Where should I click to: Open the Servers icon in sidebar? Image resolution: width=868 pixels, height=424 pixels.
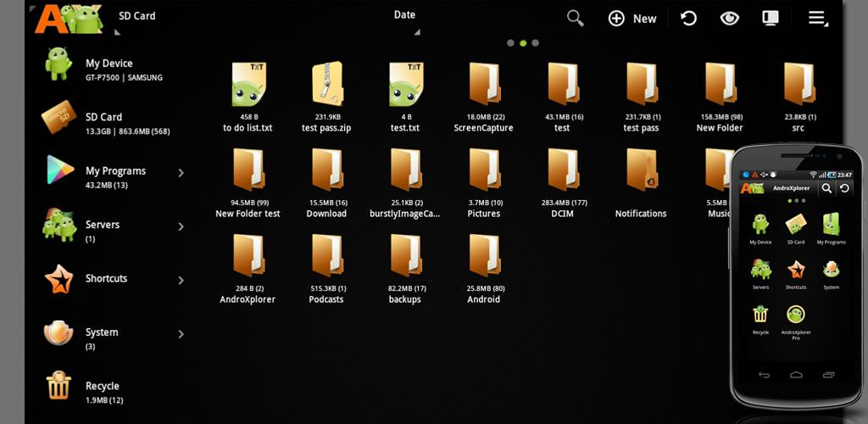point(59,225)
